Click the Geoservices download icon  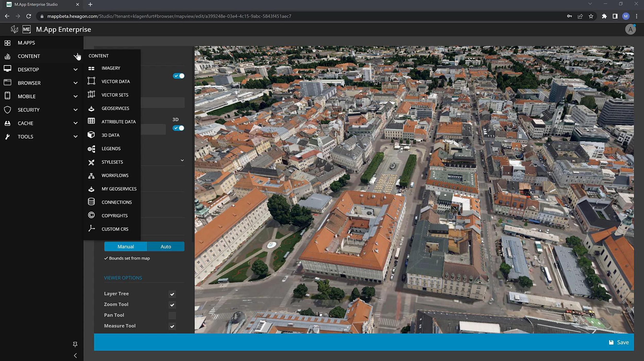click(x=91, y=108)
